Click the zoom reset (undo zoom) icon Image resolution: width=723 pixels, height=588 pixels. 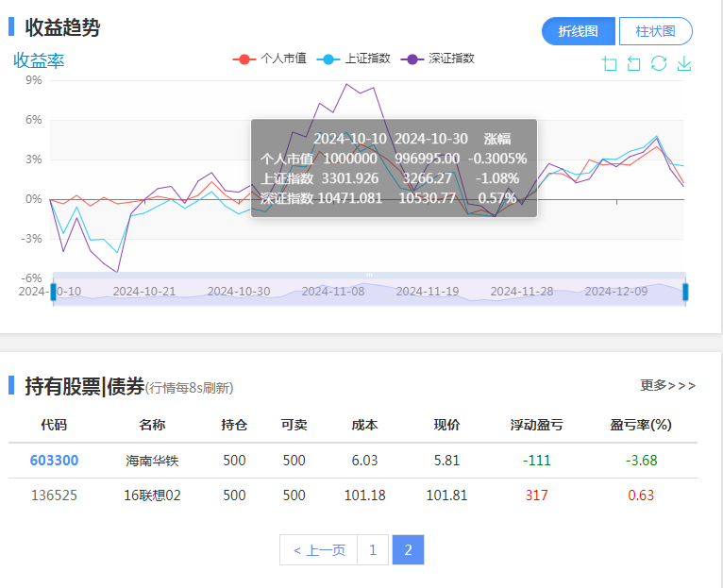(634, 63)
